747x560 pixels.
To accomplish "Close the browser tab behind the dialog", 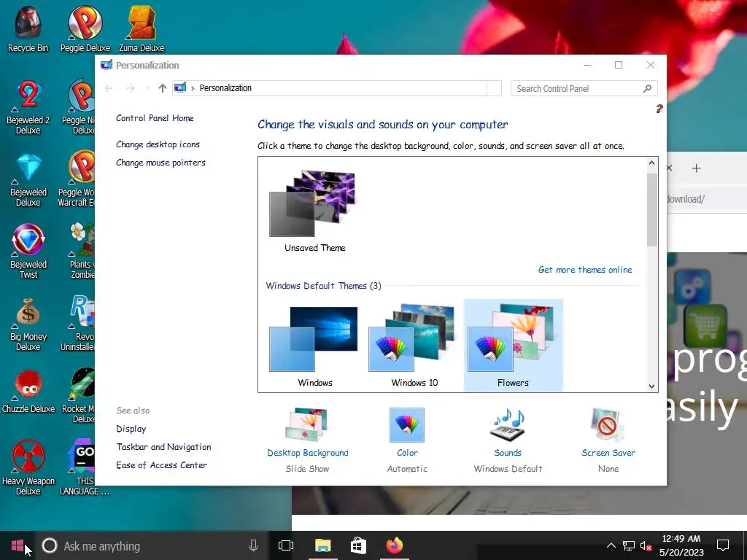I will pyautogui.click(x=670, y=168).
